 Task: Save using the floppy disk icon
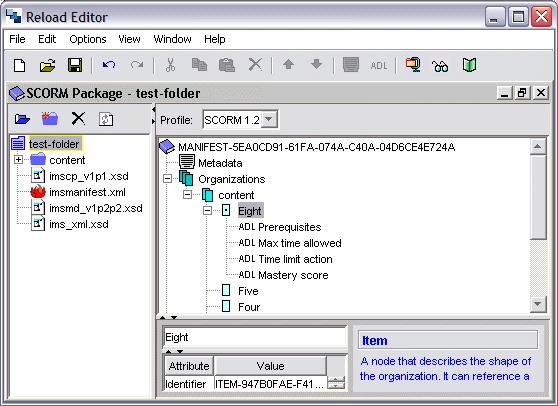click(x=75, y=65)
